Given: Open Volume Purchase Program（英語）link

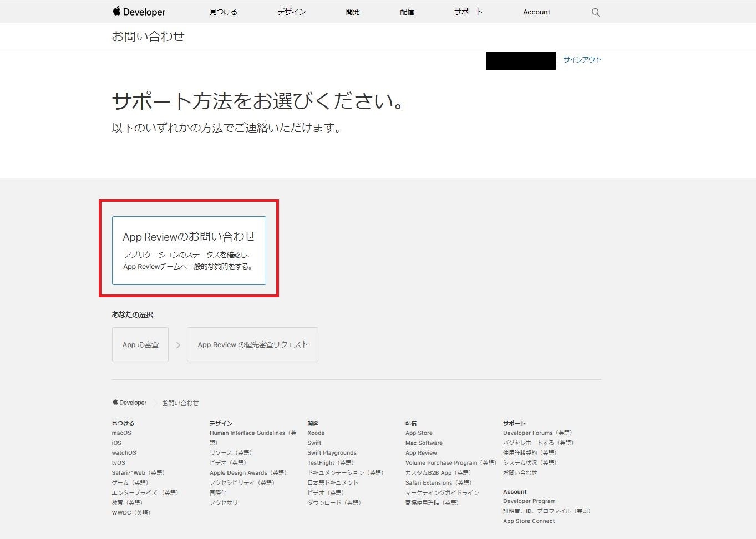Looking at the screenshot, I should click(x=451, y=463).
